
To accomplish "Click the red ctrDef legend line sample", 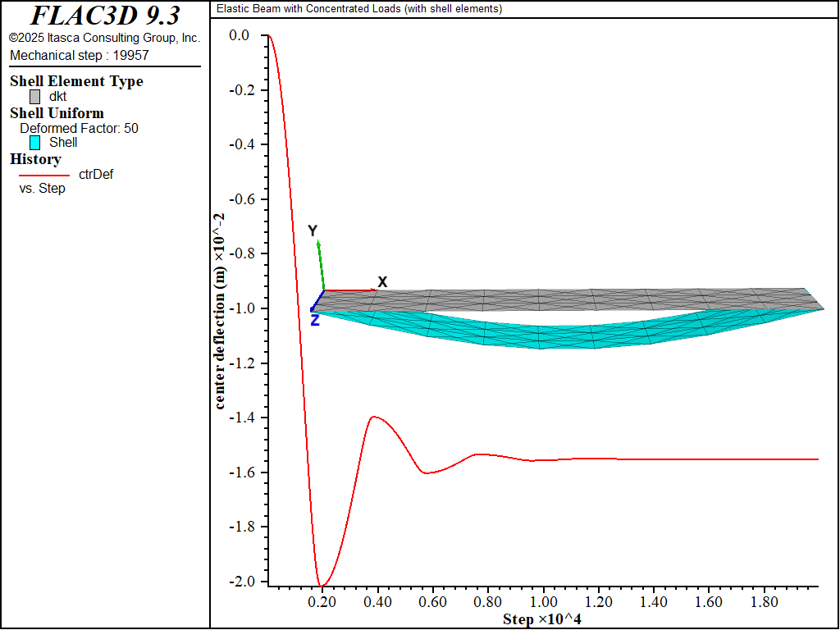I will (x=43, y=174).
